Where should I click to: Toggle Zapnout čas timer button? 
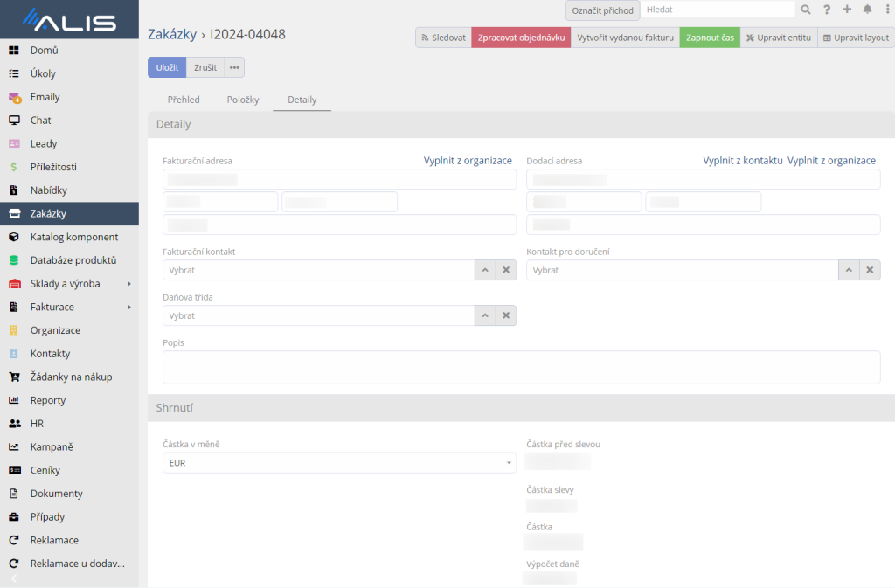(x=710, y=38)
